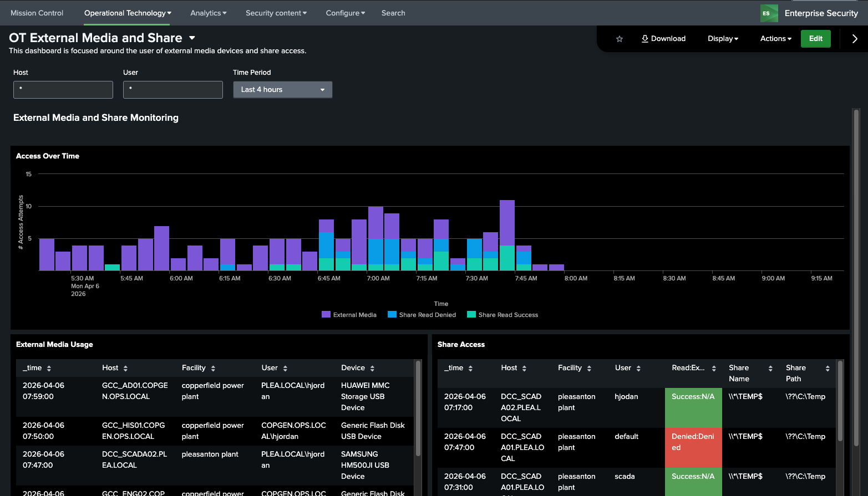This screenshot has height=496, width=868.
Task: Open the dashboard title dropdown arrow
Action: (192, 38)
